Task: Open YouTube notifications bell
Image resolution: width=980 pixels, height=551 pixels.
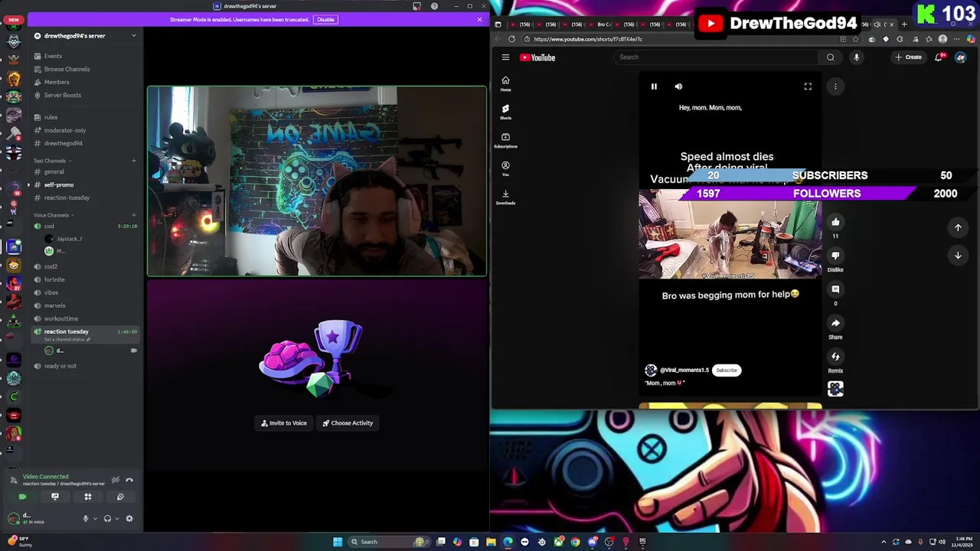Action: tap(939, 57)
